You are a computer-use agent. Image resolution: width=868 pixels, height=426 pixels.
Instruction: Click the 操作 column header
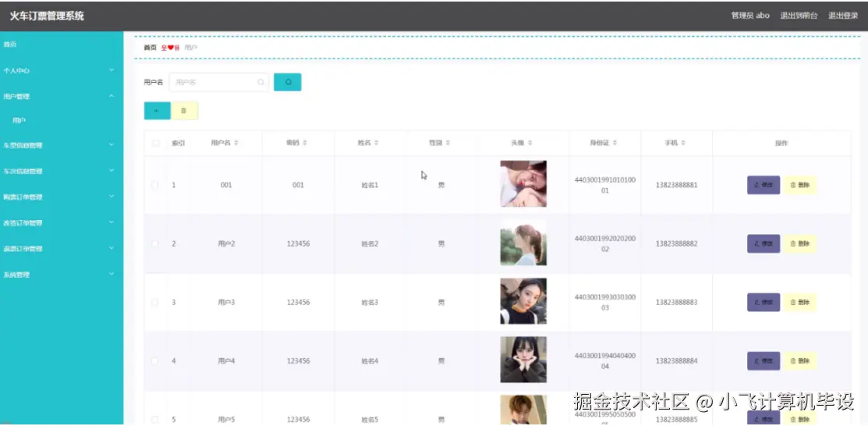781,143
